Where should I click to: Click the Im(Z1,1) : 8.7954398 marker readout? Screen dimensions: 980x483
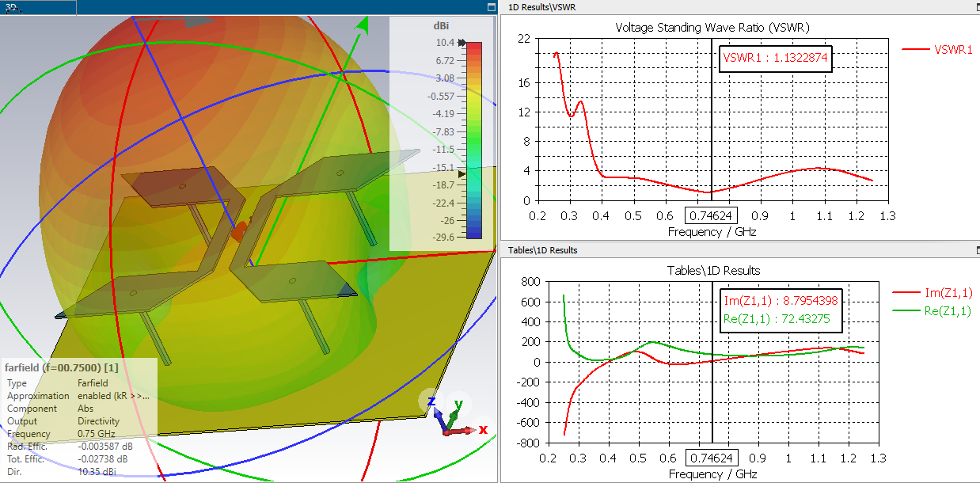click(781, 301)
